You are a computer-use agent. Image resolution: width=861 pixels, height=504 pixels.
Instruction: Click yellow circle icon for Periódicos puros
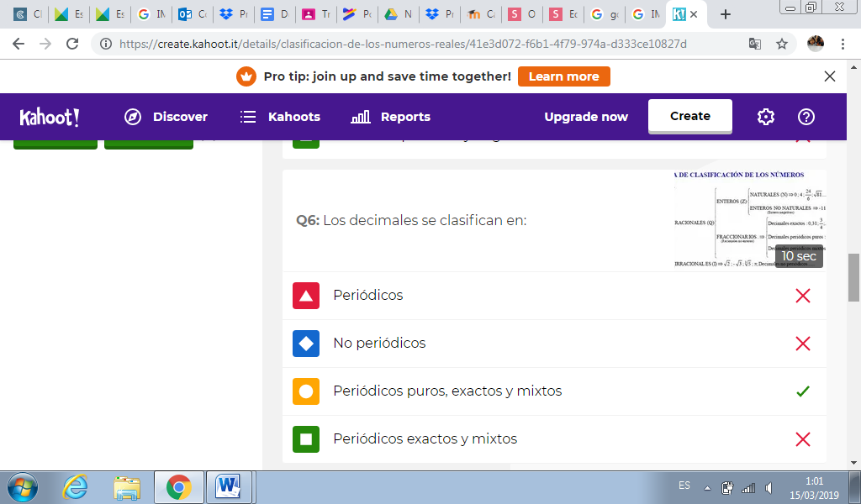click(x=306, y=391)
